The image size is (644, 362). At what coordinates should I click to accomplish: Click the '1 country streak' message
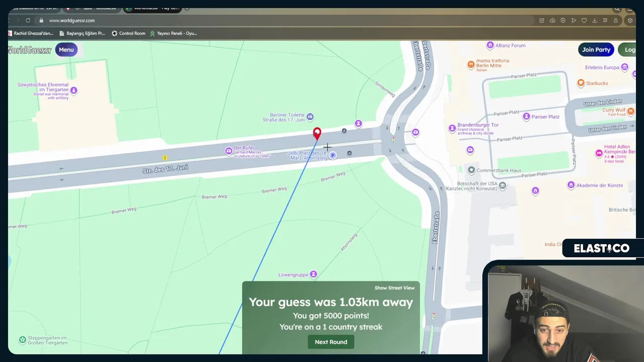[331, 327]
